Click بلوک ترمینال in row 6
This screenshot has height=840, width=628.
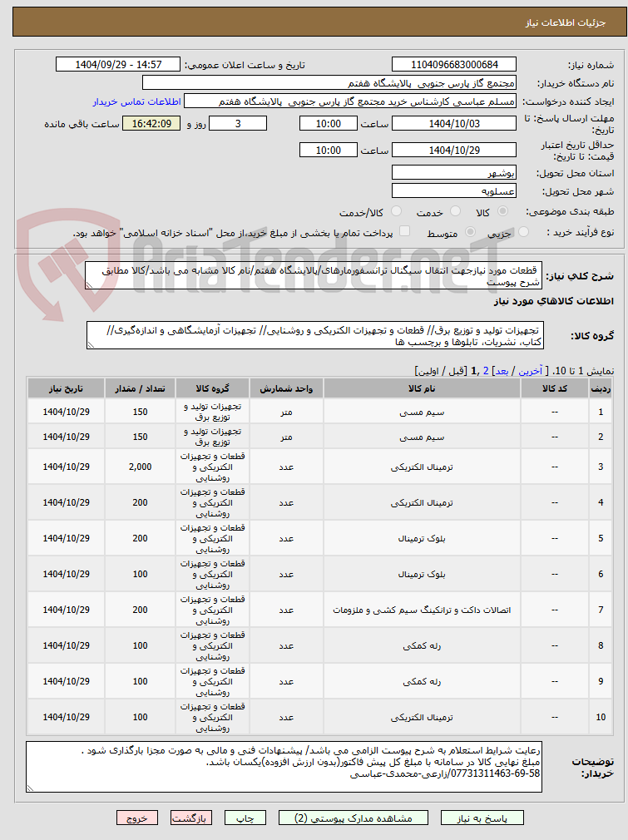[x=422, y=575]
